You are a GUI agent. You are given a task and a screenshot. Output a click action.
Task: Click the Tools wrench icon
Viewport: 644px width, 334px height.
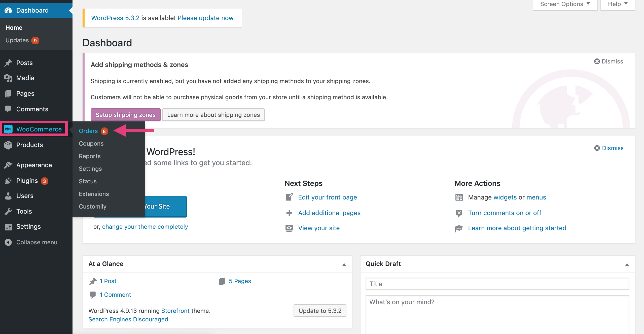tap(8, 211)
